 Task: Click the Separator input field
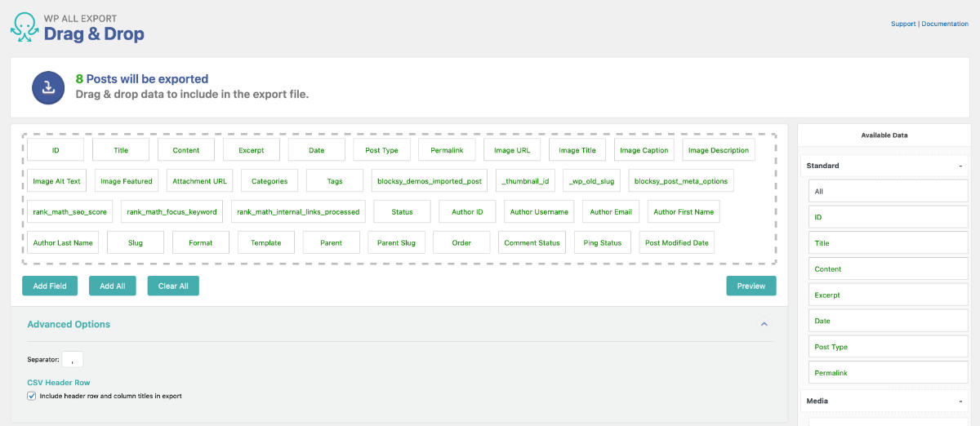click(72, 359)
